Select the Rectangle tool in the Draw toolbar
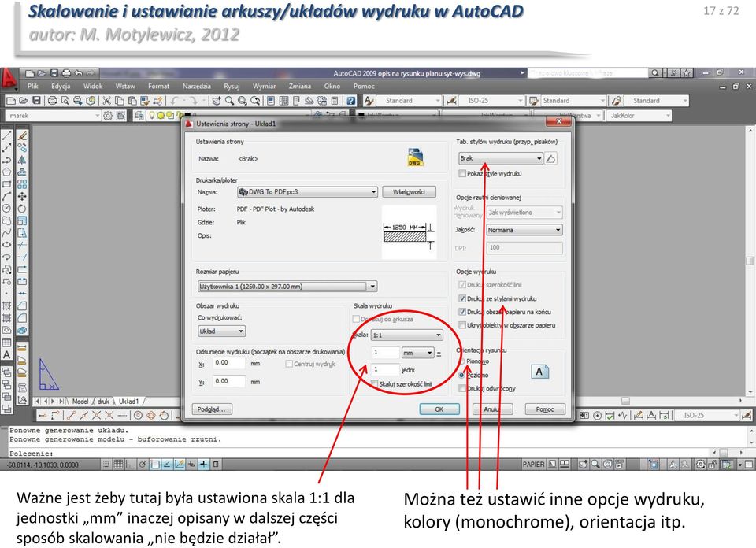 [7, 184]
